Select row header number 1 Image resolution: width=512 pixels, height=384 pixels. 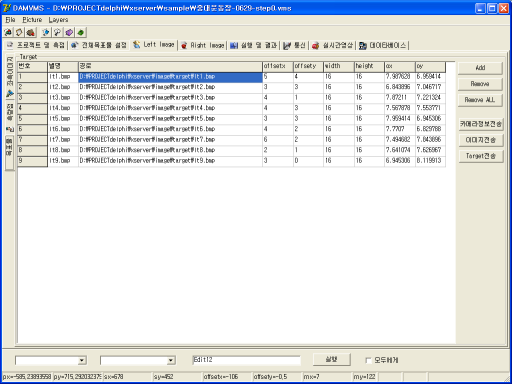(32, 77)
